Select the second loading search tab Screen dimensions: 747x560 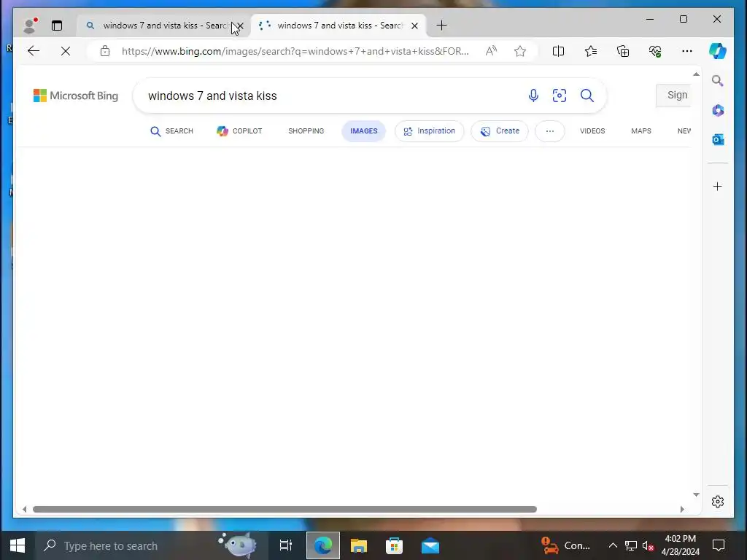(333, 26)
